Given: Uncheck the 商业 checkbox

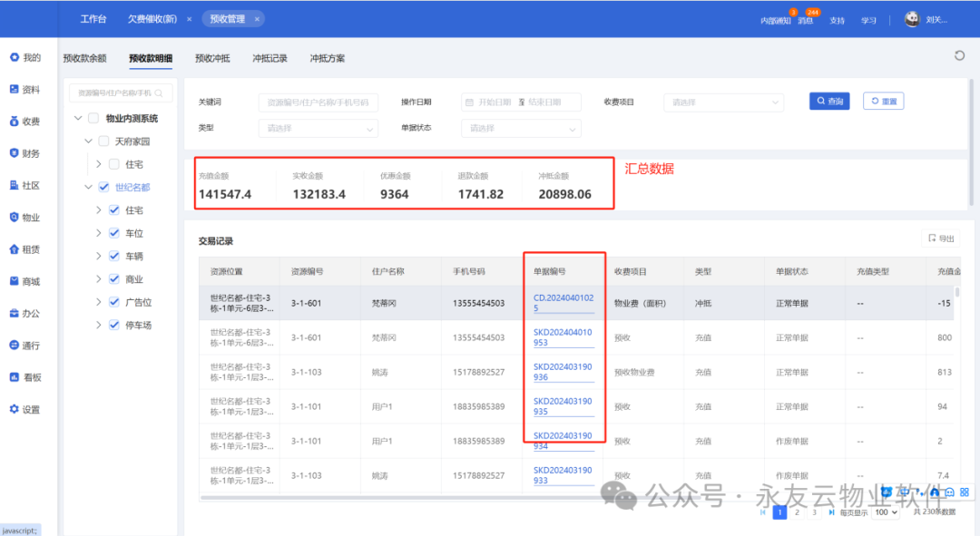Looking at the screenshot, I should tap(113, 279).
